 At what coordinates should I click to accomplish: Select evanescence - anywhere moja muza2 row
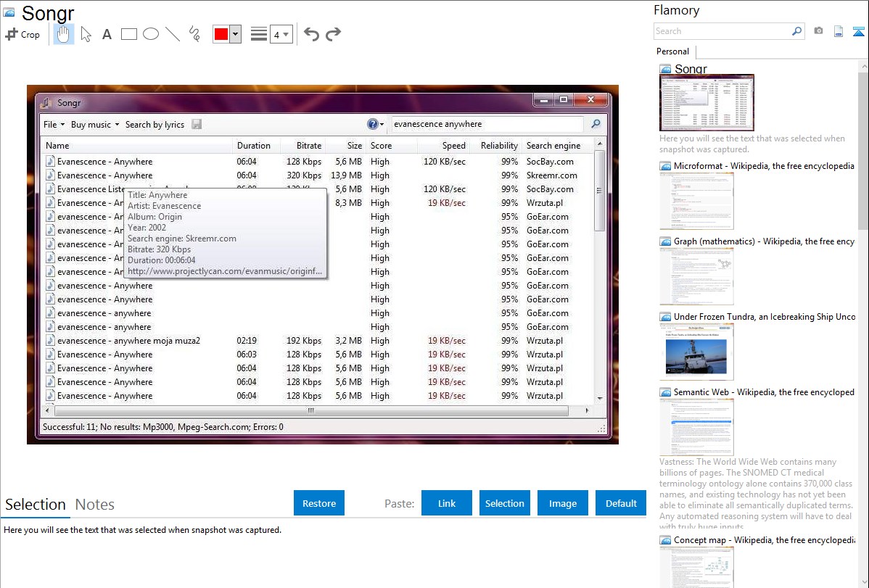pos(317,340)
